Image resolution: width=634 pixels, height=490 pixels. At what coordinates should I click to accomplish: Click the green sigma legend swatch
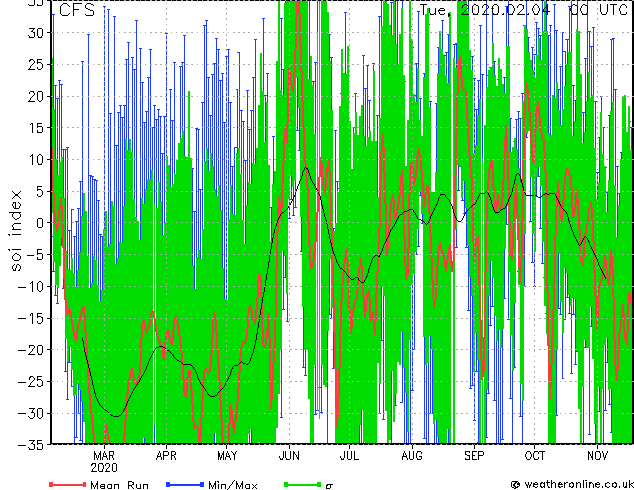tap(303, 484)
